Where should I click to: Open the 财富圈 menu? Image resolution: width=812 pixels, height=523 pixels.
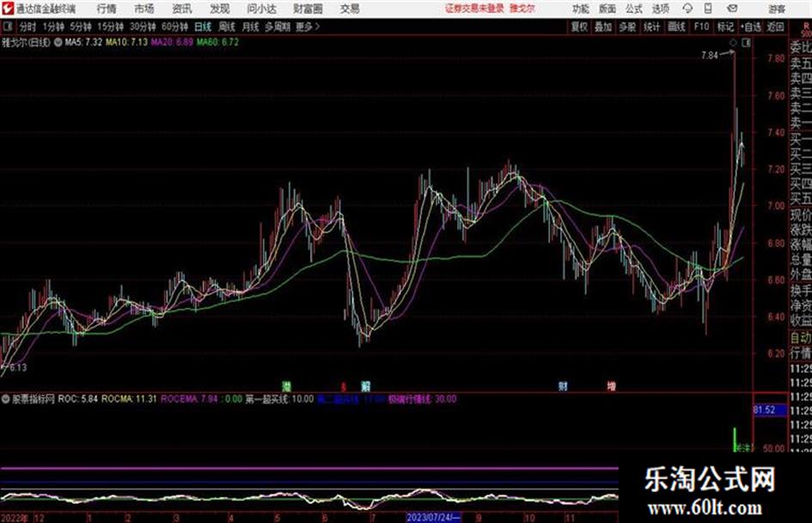click(x=308, y=9)
